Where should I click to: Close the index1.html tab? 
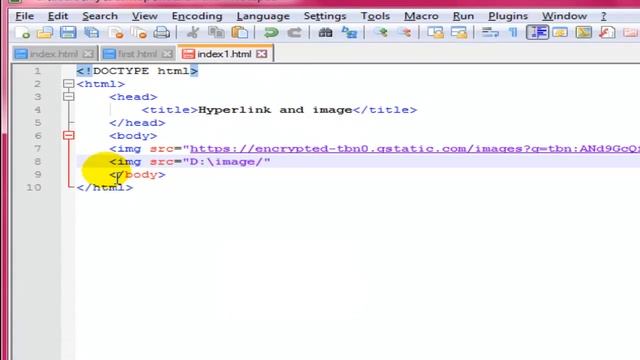(262, 53)
